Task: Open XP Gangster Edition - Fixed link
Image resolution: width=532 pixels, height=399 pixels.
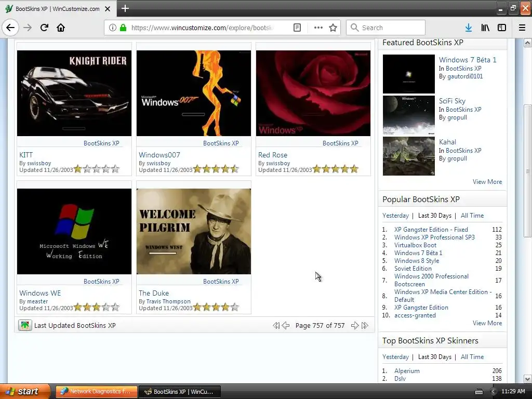Action: [431, 229]
